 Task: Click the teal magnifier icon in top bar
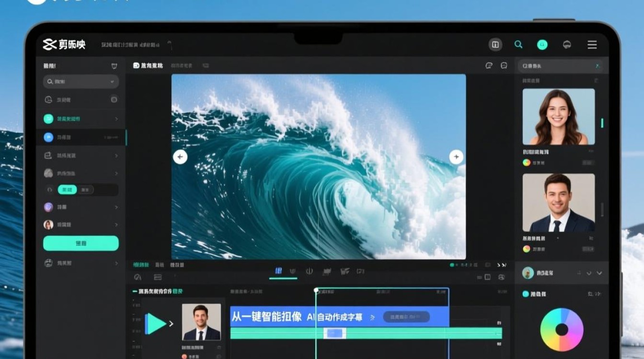tap(518, 45)
